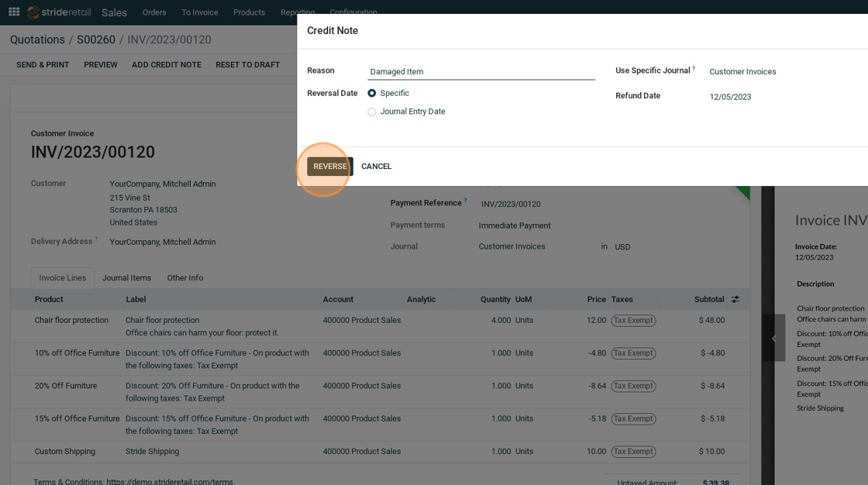Click the Analytic column header
The image size is (868, 485).
pyautogui.click(x=422, y=299)
